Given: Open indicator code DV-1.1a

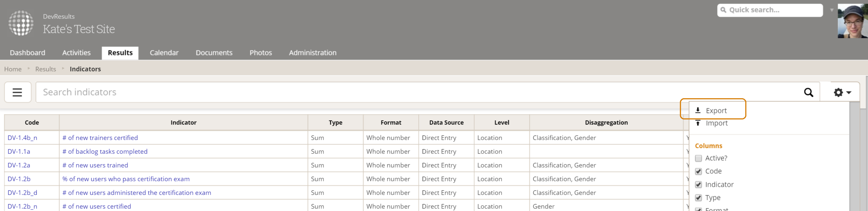Looking at the screenshot, I should 19,152.
